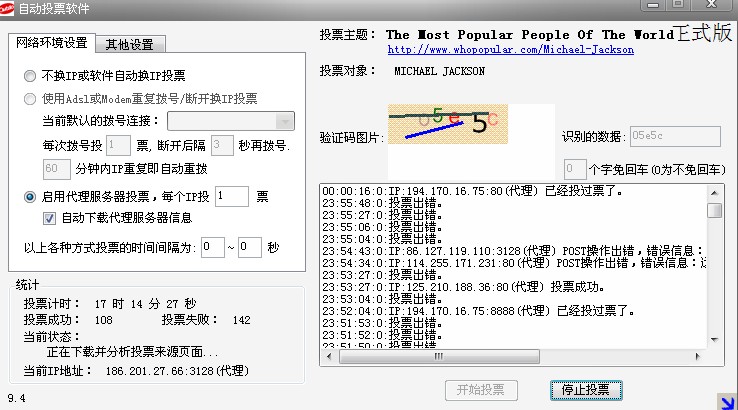This screenshot has width=738, height=410.
Task: Select '不换IP或软件自动换IP投票' radio option
Action: coord(29,75)
